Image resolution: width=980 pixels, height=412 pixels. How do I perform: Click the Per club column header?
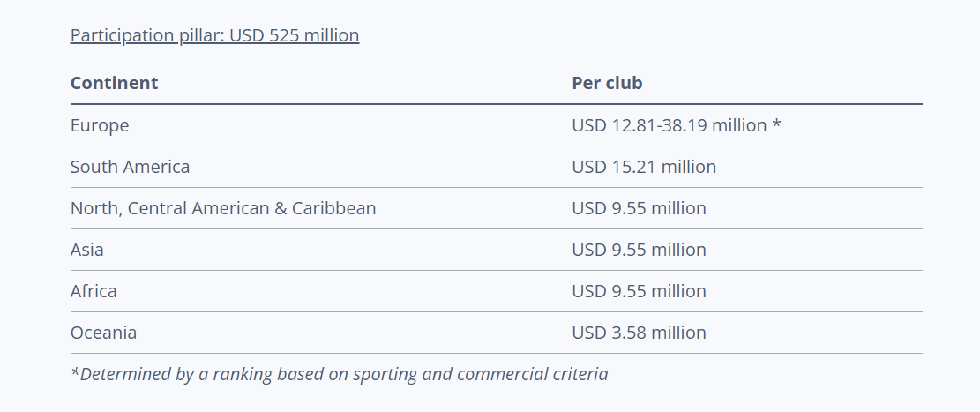click(607, 84)
